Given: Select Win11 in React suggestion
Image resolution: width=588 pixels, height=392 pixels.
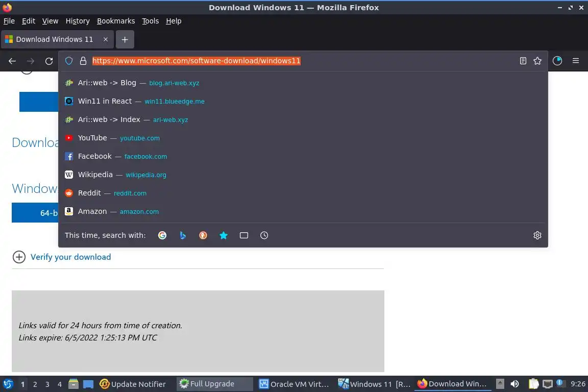Looking at the screenshot, I should (x=303, y=101).
